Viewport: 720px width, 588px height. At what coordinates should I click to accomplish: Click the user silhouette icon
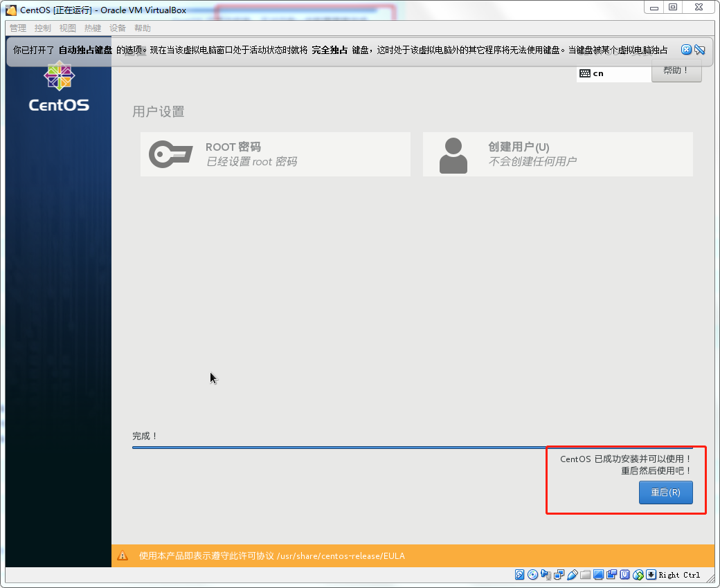tap(453, 156)
